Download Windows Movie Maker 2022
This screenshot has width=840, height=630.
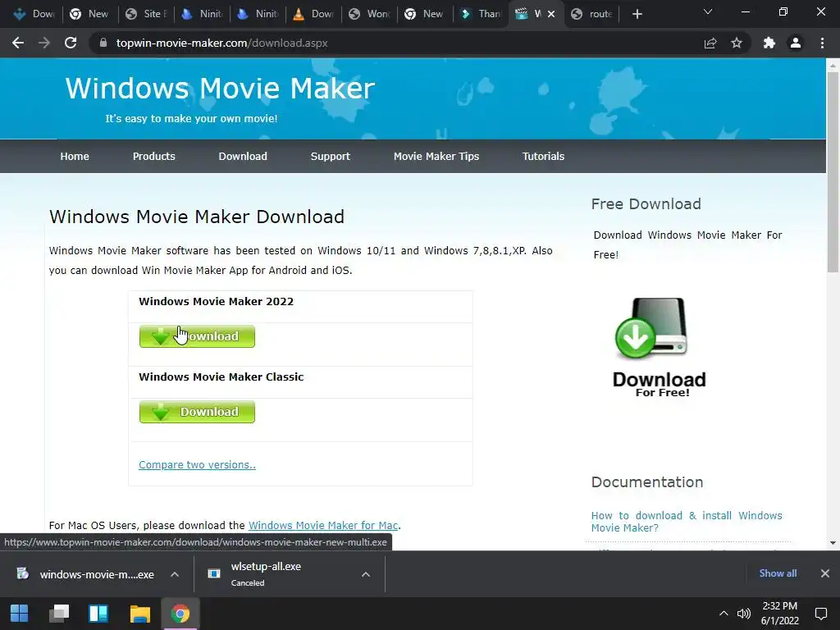[x=197, y=336]
